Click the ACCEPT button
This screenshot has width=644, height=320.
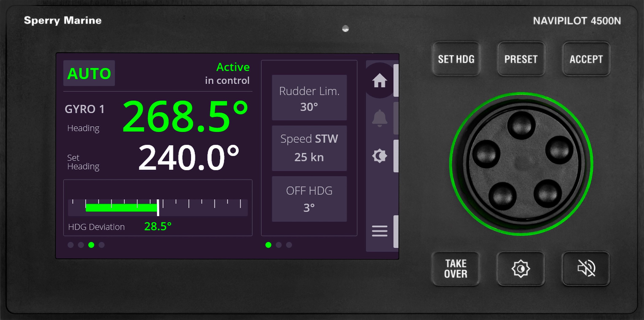click(586, 59)
